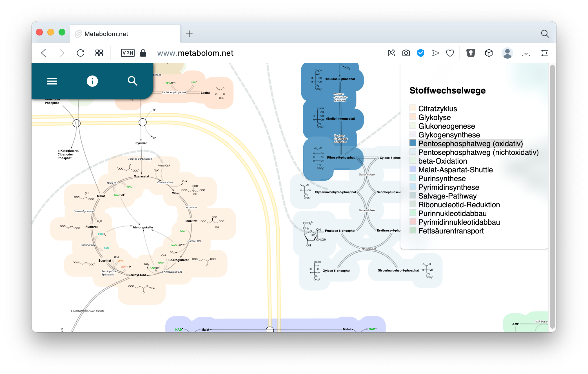Open the hamburger menu in teal panel
The height and width of the screenshot is (374, 588).
click(x=52, y=81)
